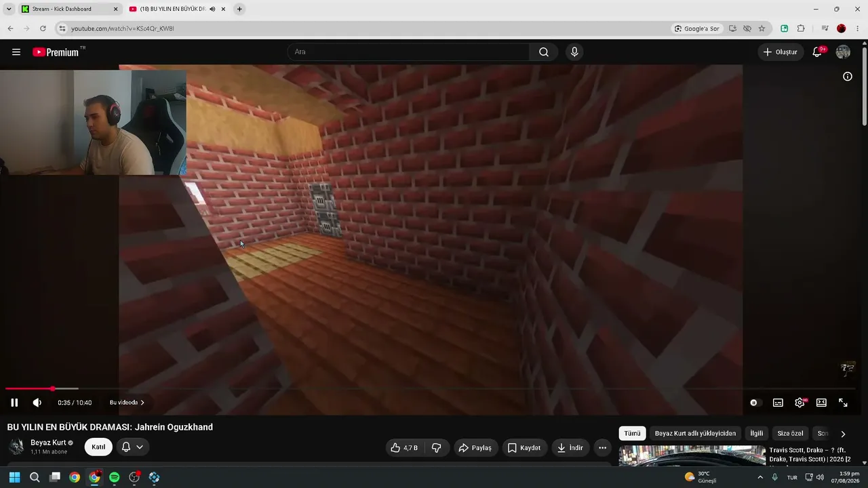The height and width of the screenshot is (488, 868).
Task: Toggle the autoplay switch in player
Action: pos(754,403)
